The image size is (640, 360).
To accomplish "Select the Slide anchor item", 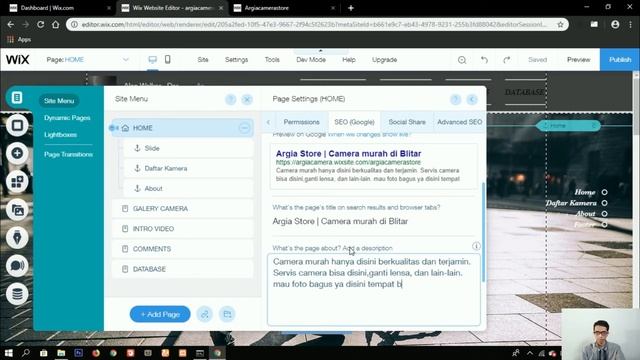I will pyautogui.click(x=188, y=148).
